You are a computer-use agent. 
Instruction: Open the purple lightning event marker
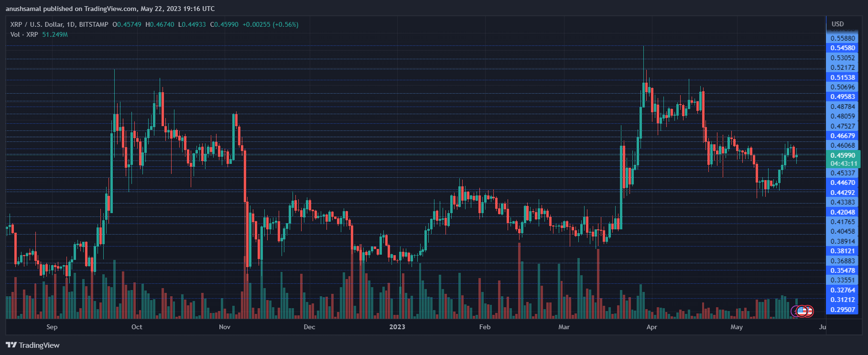pyautogui.click(x=795, y=312)
